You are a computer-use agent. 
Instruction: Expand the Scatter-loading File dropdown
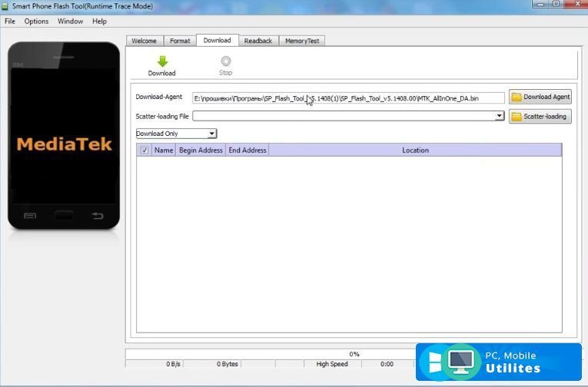[x=499, y=116]
